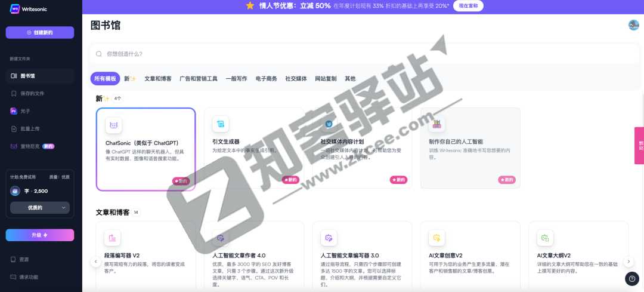Viewport: 644px width, 292px height.
Task: Open help via question mark icon
Action: (x=631, y=278)
